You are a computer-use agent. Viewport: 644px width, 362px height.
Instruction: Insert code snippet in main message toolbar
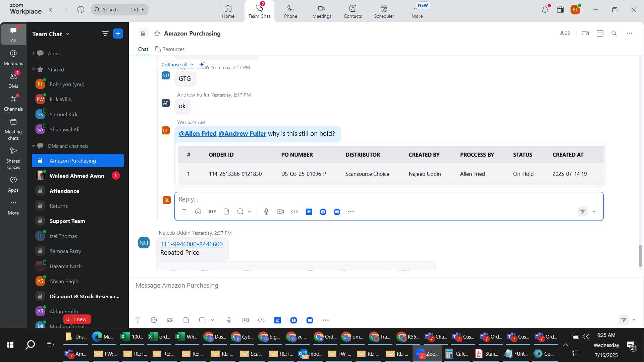(x=261, y=320)
